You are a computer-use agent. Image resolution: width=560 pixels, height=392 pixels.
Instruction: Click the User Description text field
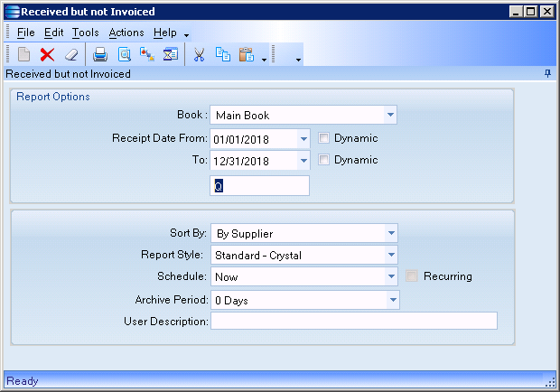point(354,321)
